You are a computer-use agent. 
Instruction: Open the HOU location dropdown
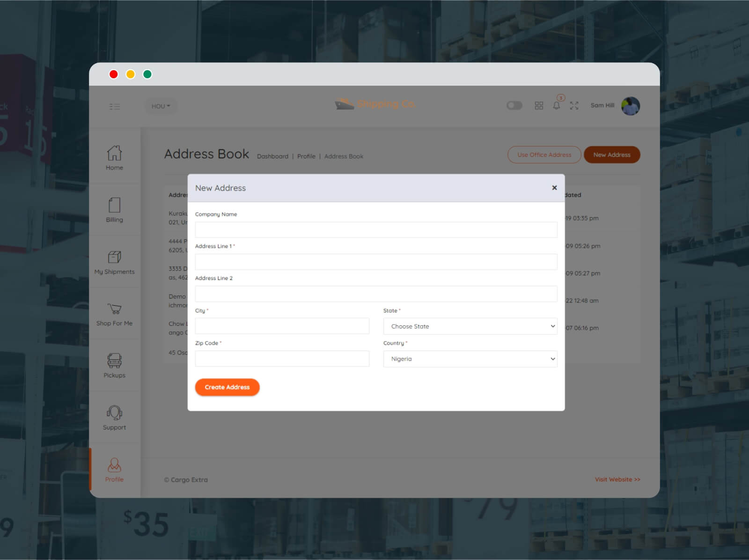click(x=161, y=106)
